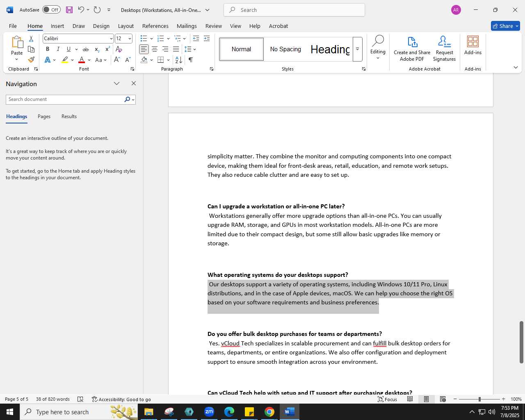Click the title bar Search box
This screenshot has width=525, height=420.
click(x=294, y=10)
